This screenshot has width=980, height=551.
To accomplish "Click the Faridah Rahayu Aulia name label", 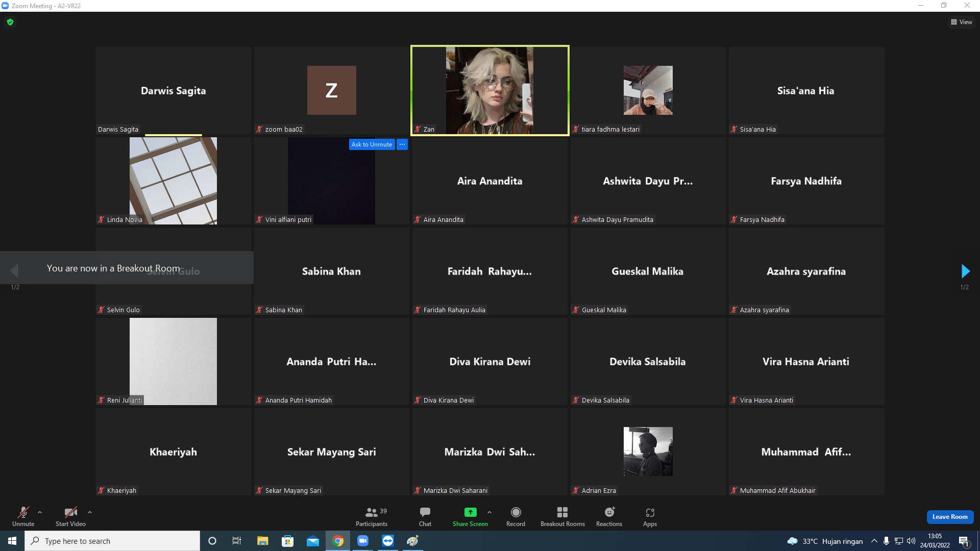I will 454,310.
